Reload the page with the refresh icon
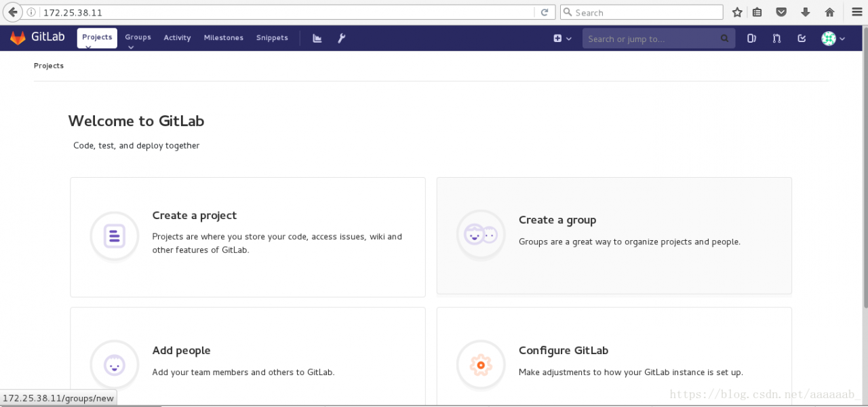 pos(545,12)
